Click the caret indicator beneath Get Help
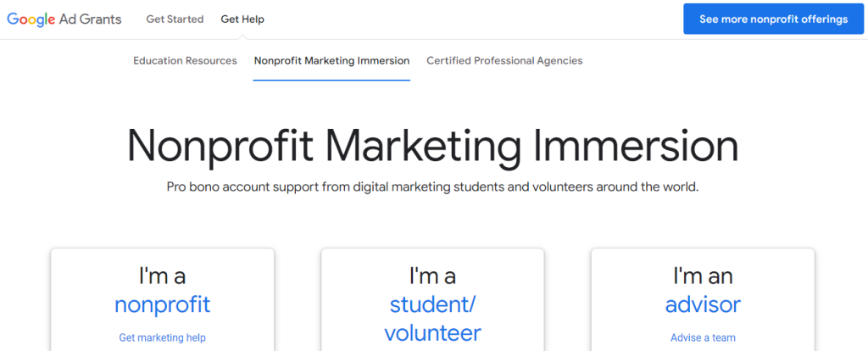Image resolution: width=868 pixels, height=351 pixels. pos(242,37)
